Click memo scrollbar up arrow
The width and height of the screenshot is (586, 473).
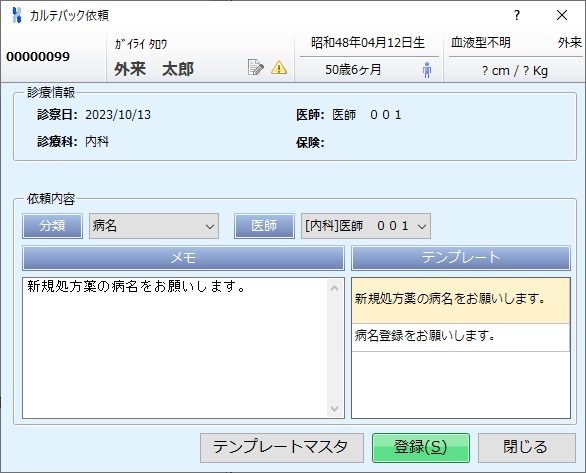[335, 288]
